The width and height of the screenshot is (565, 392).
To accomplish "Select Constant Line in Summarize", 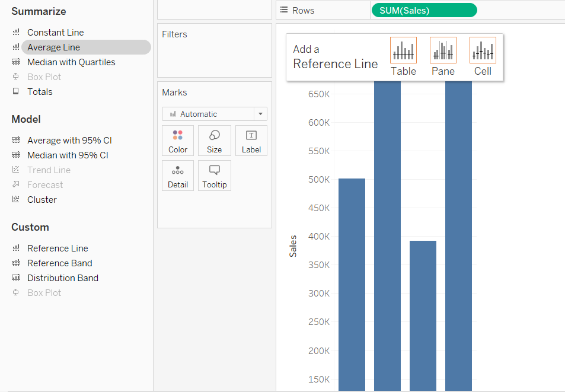I will tap(55, 33).
